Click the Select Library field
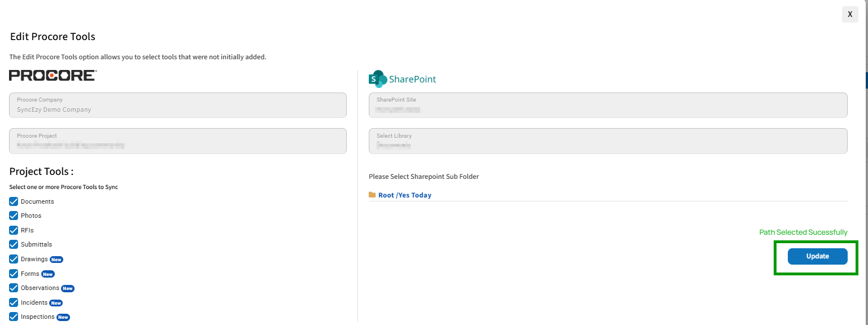This screenshot has width=868, height=325. pos(608,141)
